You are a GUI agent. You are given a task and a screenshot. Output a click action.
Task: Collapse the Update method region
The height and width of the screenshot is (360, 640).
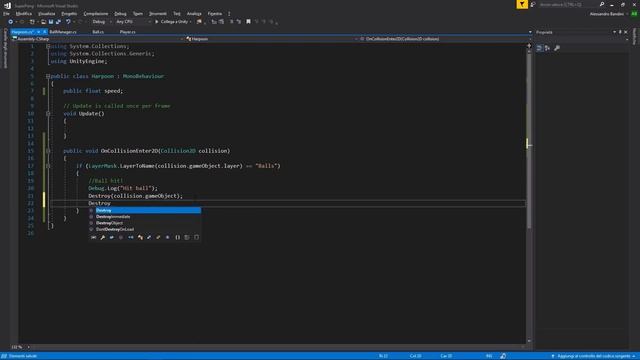(48, 113)
